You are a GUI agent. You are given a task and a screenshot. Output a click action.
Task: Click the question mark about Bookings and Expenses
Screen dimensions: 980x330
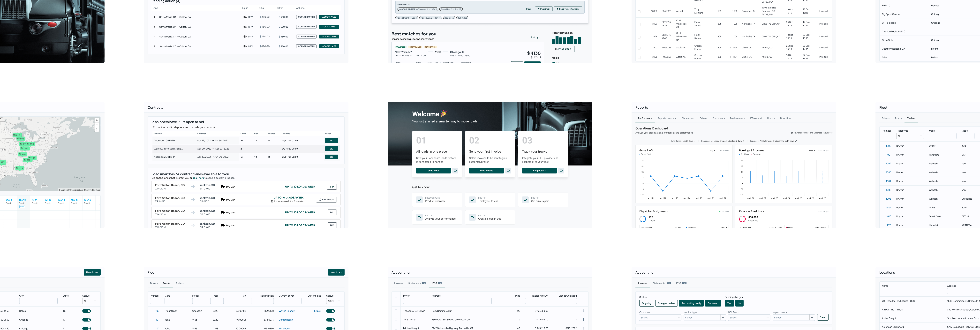[x=792, y=133]
